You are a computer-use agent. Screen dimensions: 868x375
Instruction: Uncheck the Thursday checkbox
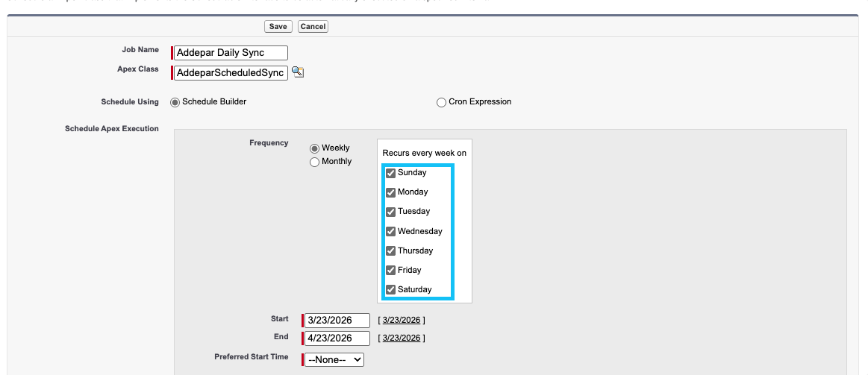(x=391, y=251)
